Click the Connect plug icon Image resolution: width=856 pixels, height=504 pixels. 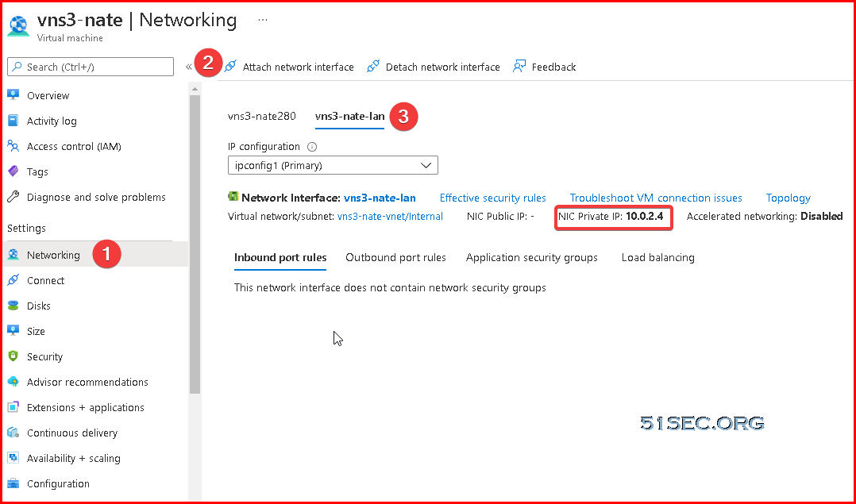click(x=13, y=280)
